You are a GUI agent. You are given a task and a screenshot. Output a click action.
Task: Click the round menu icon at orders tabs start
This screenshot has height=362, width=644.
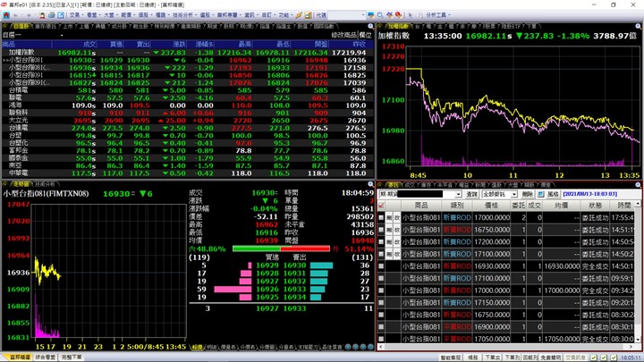click(x=380, y=185)
